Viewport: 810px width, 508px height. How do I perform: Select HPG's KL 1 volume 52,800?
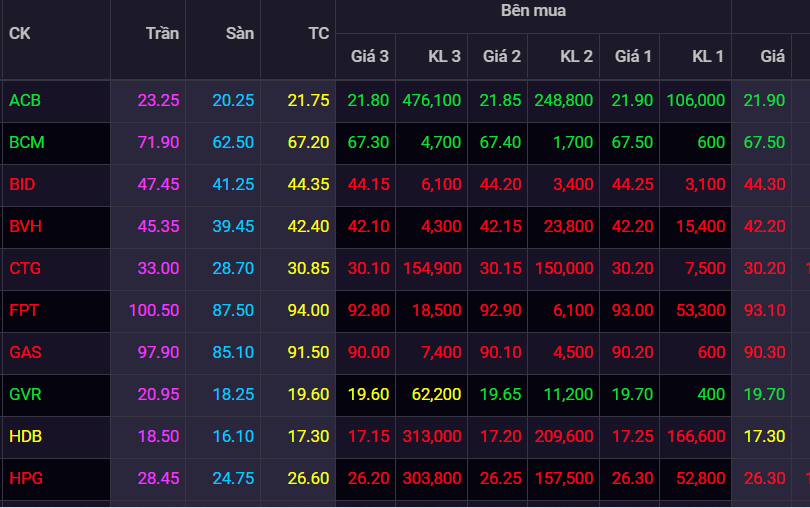pyautogui.click(x=700, y=478)
